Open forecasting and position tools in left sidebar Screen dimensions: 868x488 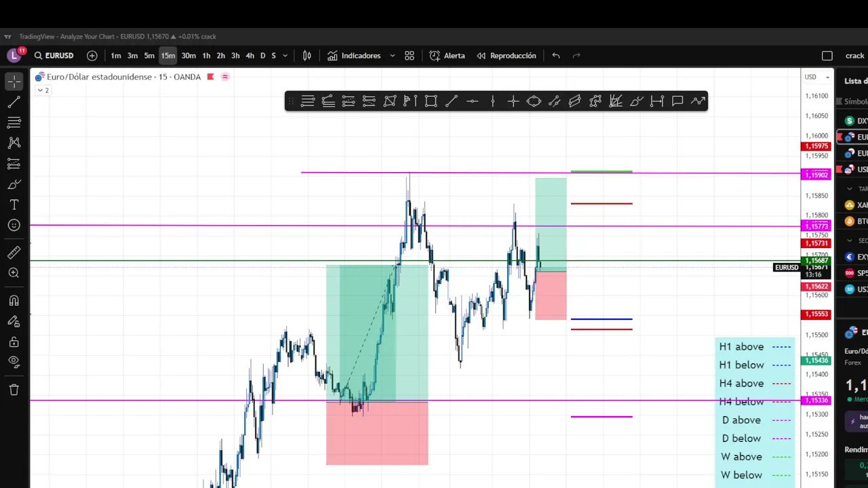14,164
